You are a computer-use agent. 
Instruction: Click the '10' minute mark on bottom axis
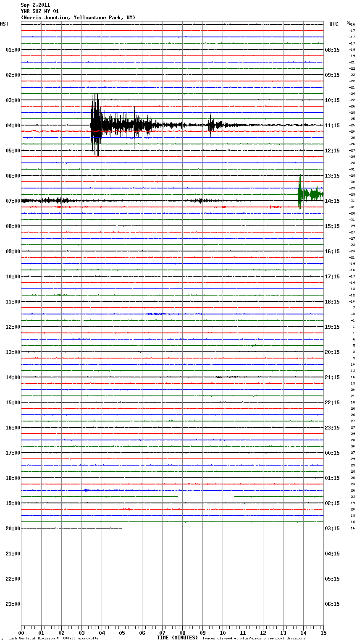(223, 633)
